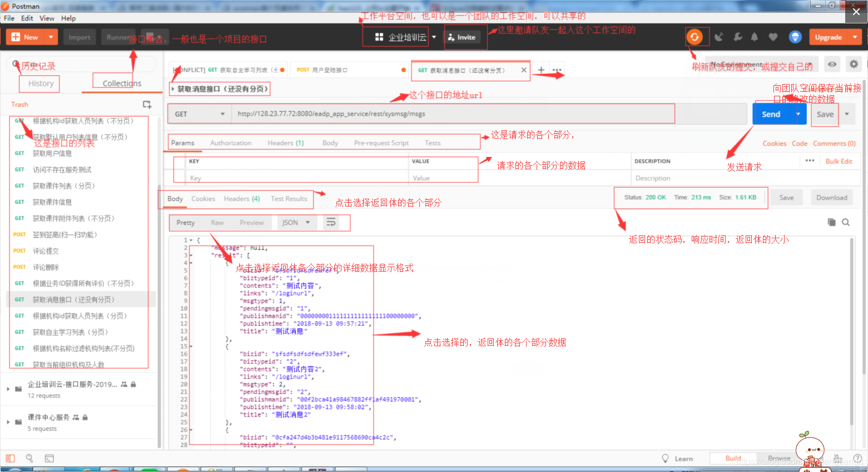Click the request URL input field
868x472 pixels.
(489, 114)
